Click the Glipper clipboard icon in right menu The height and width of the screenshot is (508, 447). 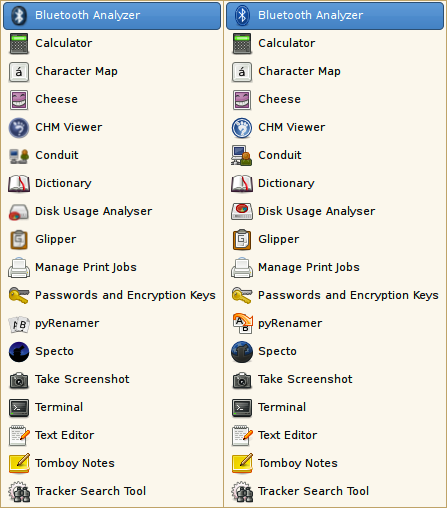[242, 239]
